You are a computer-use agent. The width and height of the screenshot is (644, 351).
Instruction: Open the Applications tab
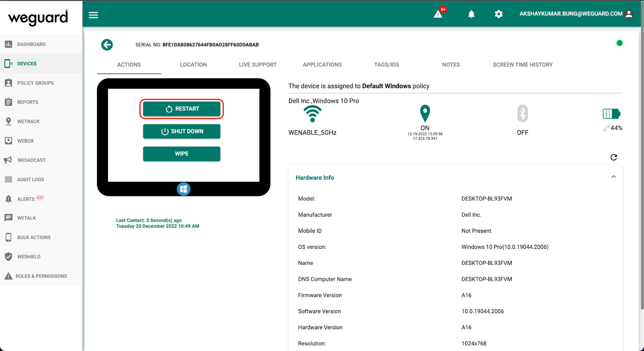coord(322,65)
